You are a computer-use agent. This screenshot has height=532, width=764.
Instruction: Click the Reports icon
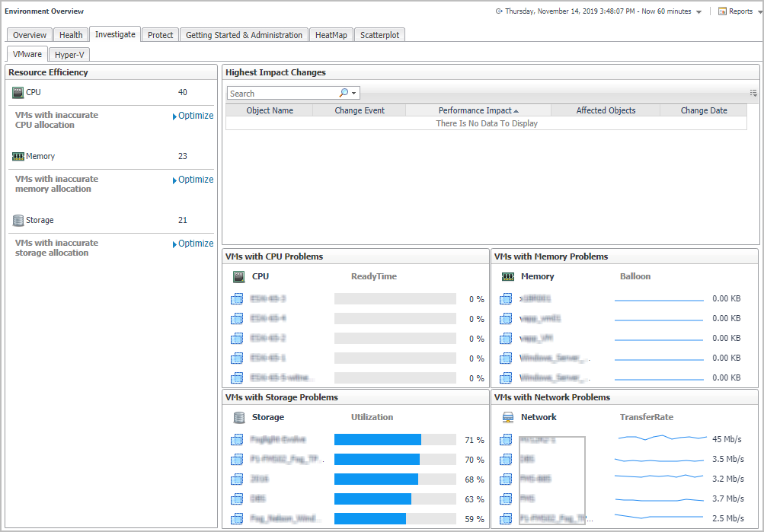coord(722,11)
